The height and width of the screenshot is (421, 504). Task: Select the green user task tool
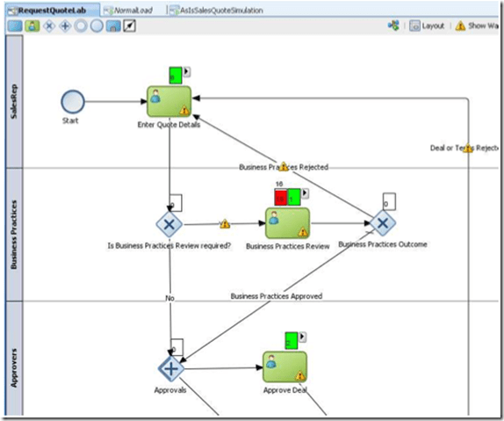point(32,26)
